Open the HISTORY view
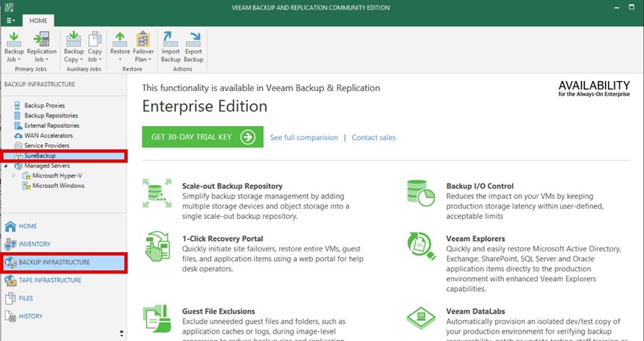This screenshot has width=644, height=341. (30, 316)
